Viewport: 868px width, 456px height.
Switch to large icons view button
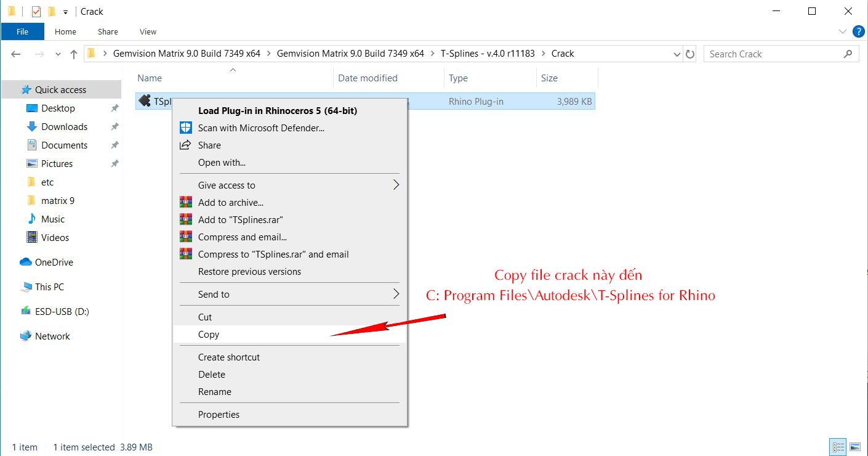(855, 447)
